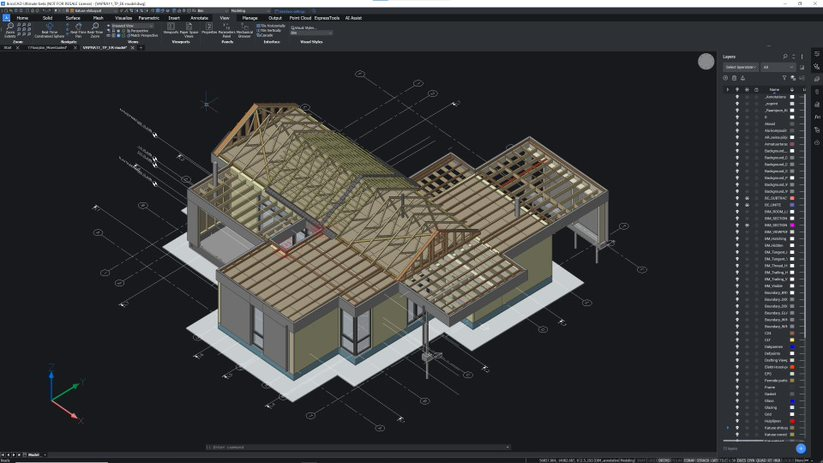Click the Cascade windows option
The height and width of the screenshot is (463, 823).
265,35
